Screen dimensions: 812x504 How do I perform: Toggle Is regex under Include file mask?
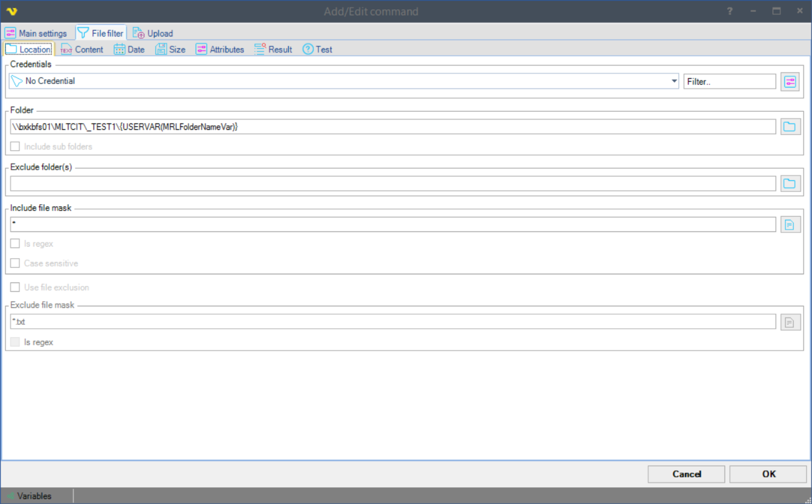coord(15,244)
